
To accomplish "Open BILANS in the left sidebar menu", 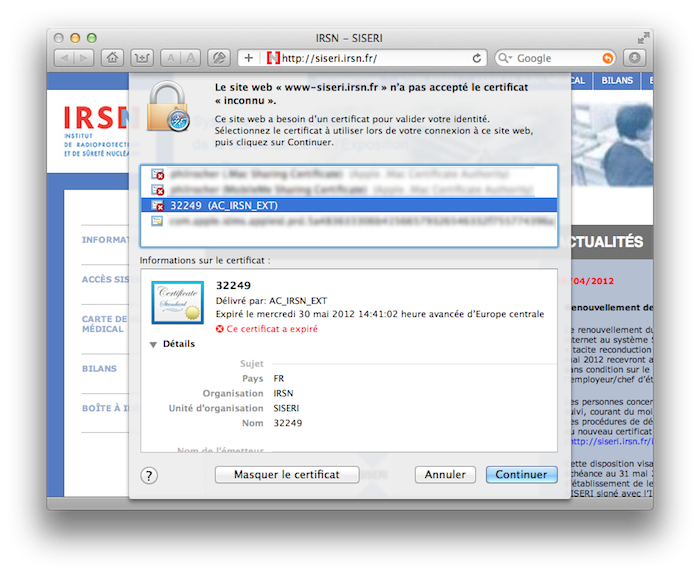I will (99, 369).
